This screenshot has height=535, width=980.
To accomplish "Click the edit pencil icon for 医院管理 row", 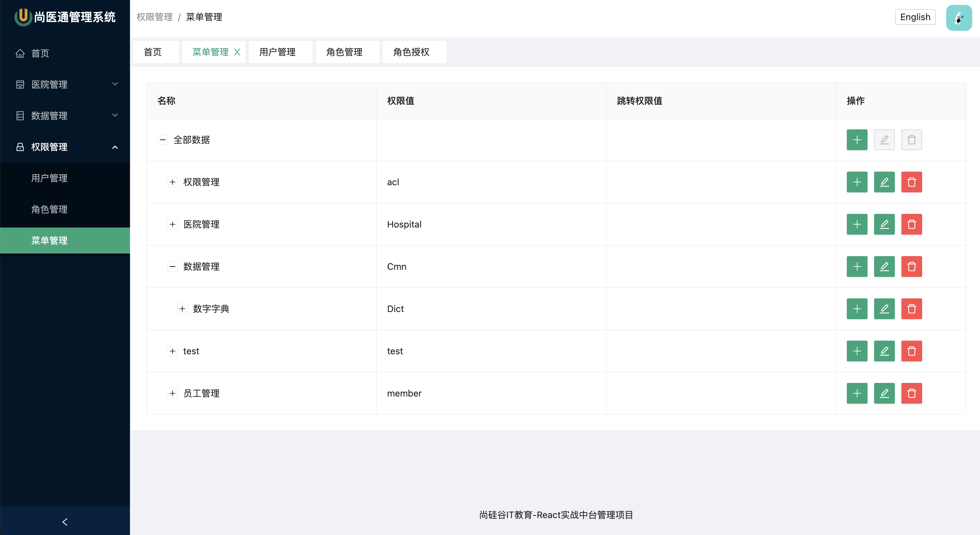I will click(x=884, y=224).
